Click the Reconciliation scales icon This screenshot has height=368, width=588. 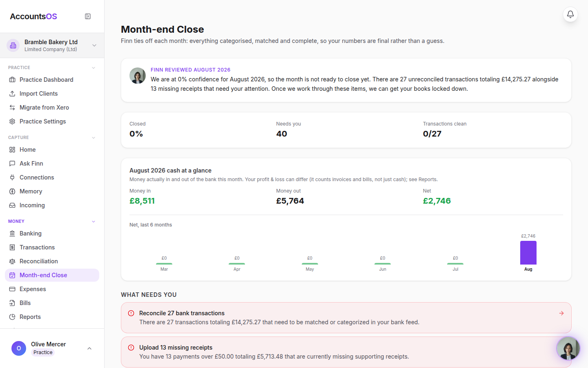(12, 261)
